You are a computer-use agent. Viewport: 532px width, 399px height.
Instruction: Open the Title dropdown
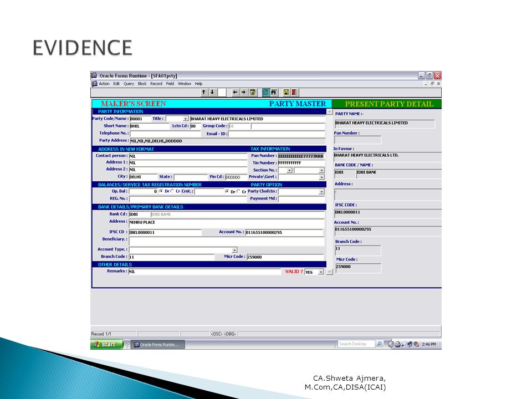[x=185, y=119]
